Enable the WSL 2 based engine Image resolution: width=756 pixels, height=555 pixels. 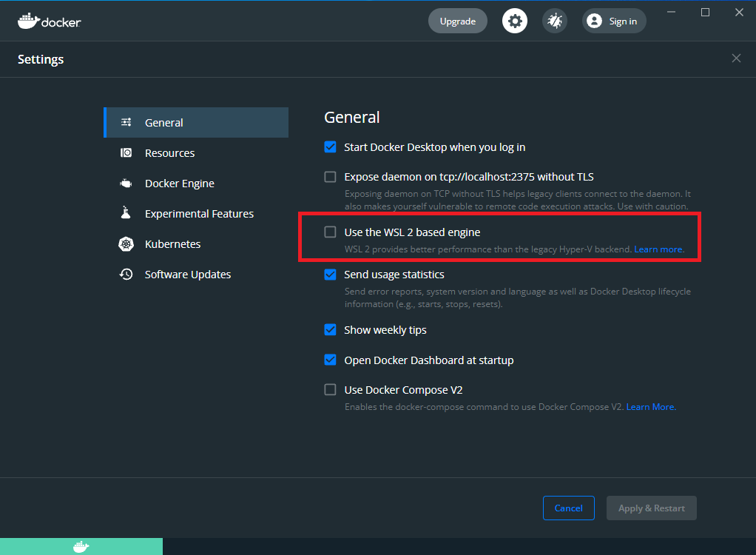(330, 232)
